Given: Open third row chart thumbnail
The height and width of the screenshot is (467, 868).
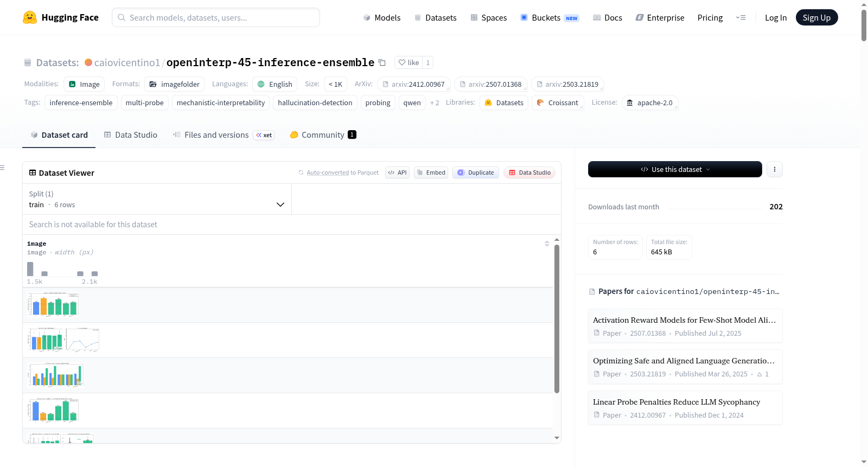Looking at the screenshot, I should click(x=55, y=375).
